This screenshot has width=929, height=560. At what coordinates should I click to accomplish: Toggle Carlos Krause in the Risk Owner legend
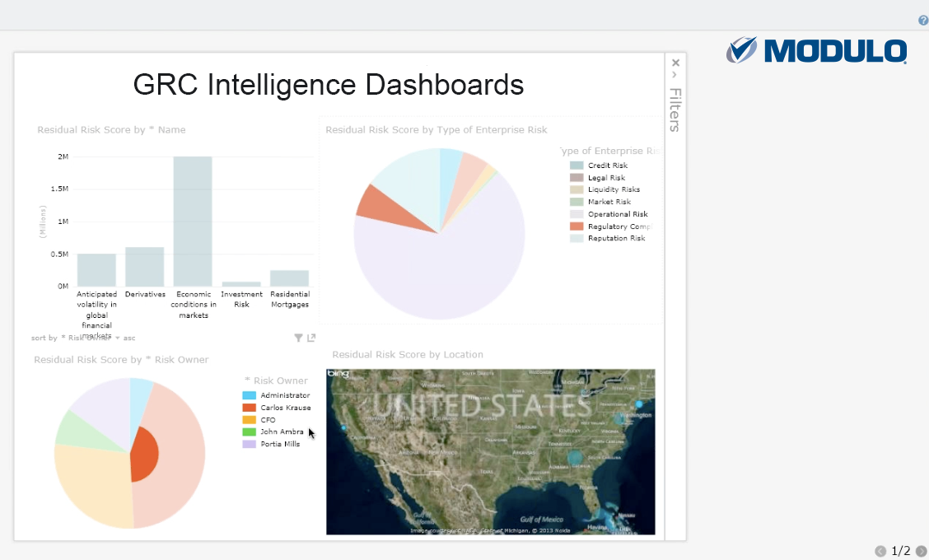pos(287,407)
